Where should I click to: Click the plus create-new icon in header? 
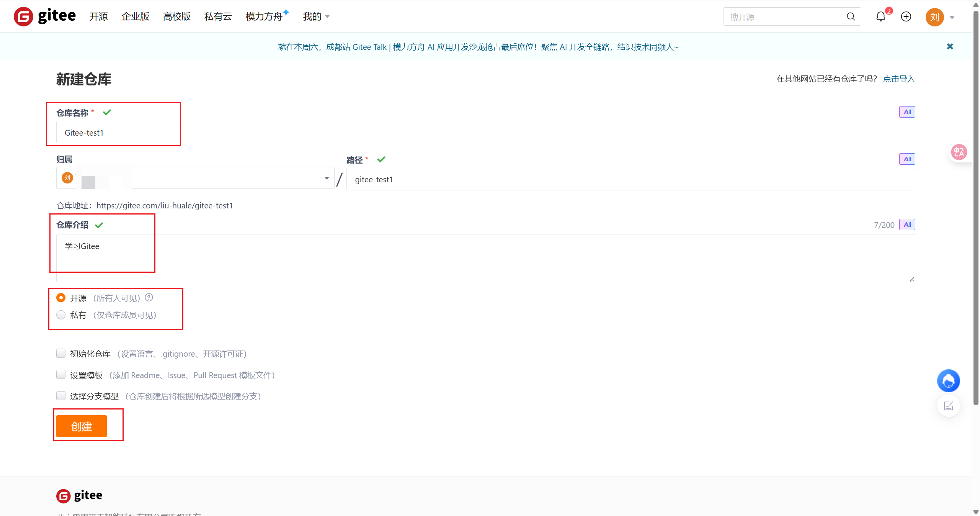click(x=906, y=16)
